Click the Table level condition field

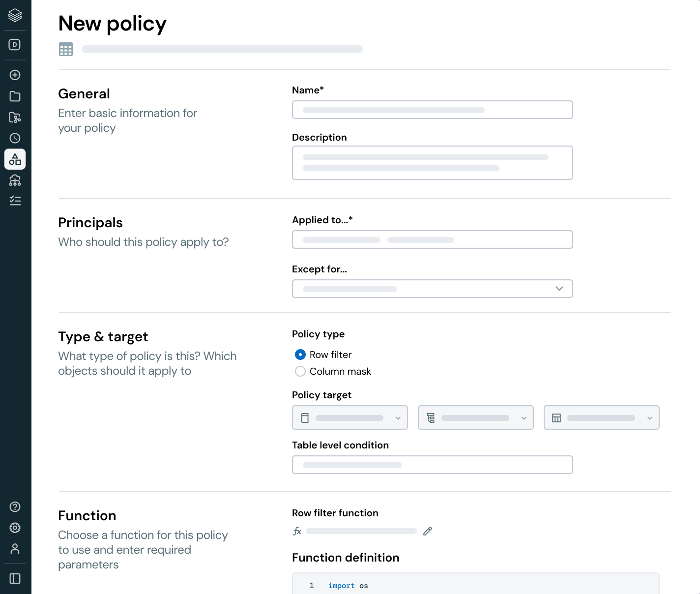[x=433, y=465]
